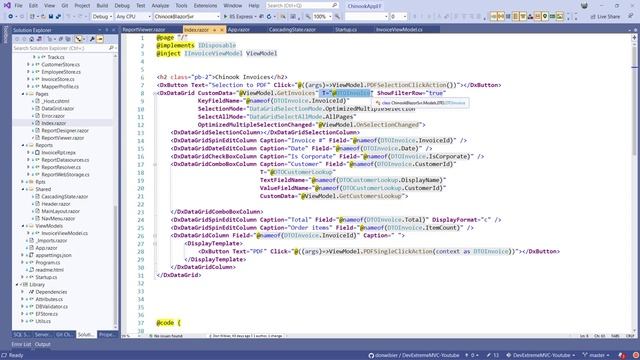Click the Solution Explorer search magnifier icon
Screen dimensions: 640x360
tap(111, 48)
